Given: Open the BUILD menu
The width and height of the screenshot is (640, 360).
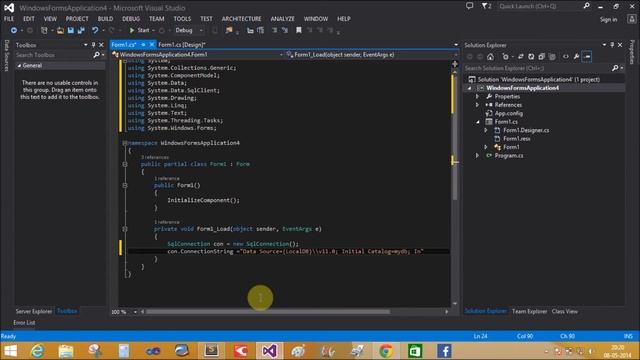Looking at the screenshot, I should (x=105, y=19).
